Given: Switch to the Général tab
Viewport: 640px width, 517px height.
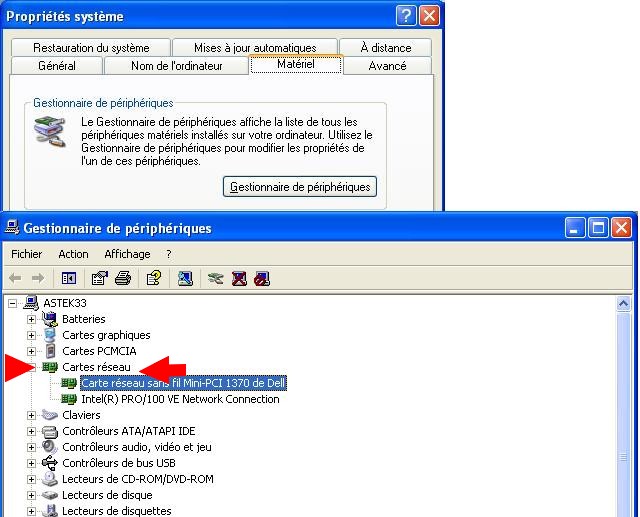Looking at the screenshot, I should point(56,66).
